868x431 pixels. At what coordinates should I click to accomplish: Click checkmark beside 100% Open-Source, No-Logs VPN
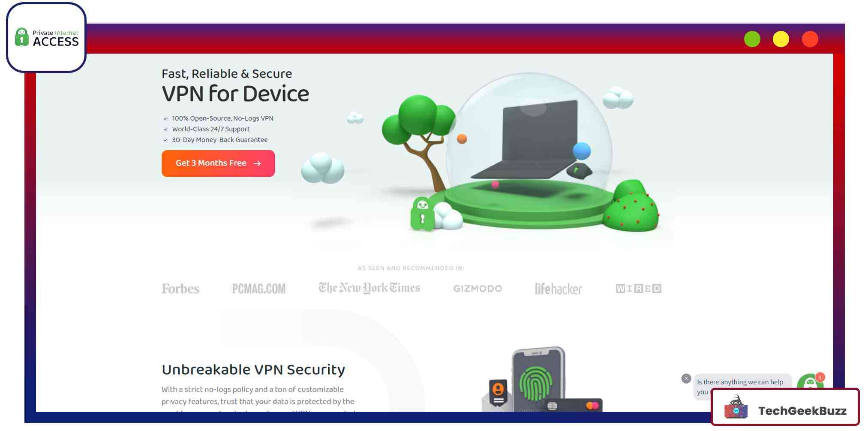165,119
